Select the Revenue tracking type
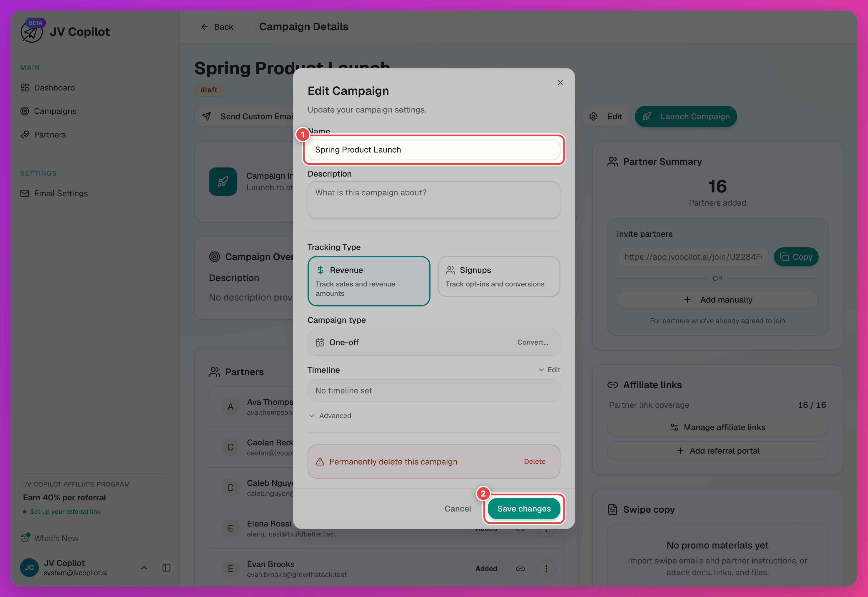 (369, 281)
